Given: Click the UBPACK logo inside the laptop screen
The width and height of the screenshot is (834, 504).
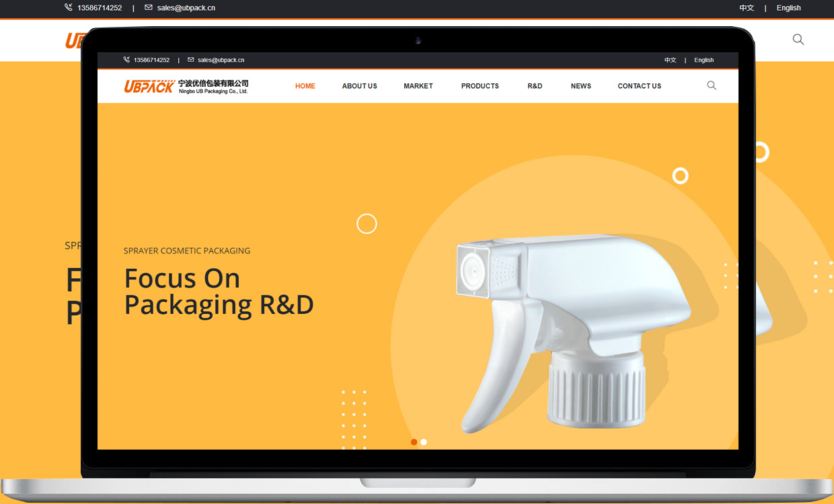Looking at the screenshot, I should point(149,86).
